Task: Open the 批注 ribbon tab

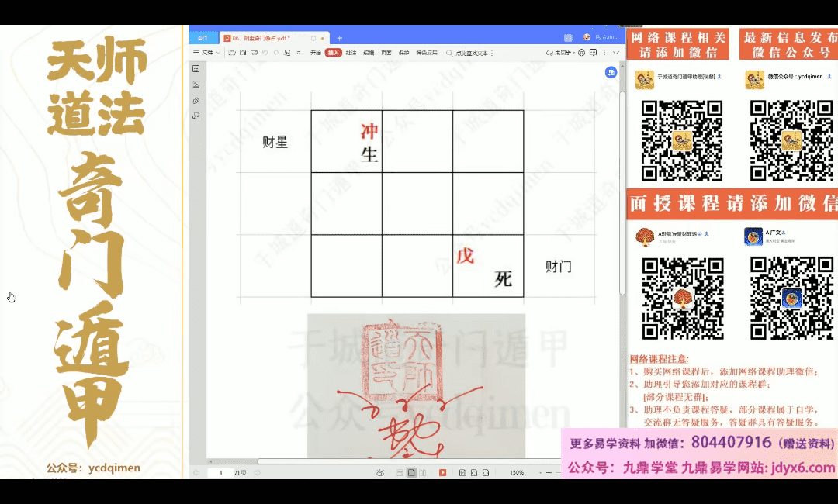Action: pyautogui.click(x=351, y=53)
